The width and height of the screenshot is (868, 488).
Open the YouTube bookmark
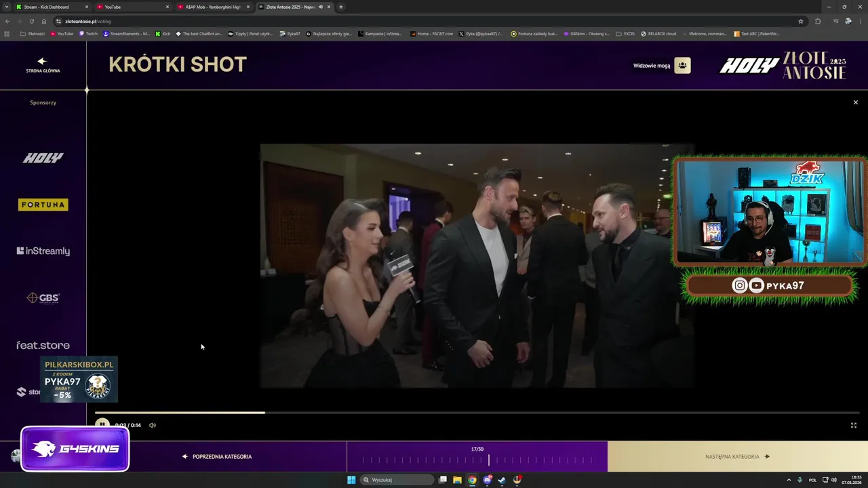(x=61, y=33)
